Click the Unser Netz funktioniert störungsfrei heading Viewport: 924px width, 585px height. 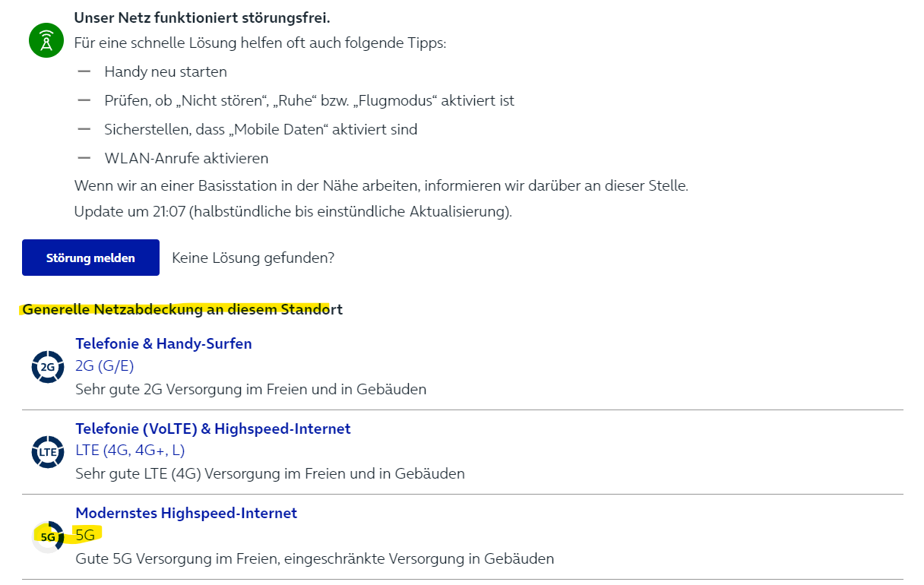[202, 17]
